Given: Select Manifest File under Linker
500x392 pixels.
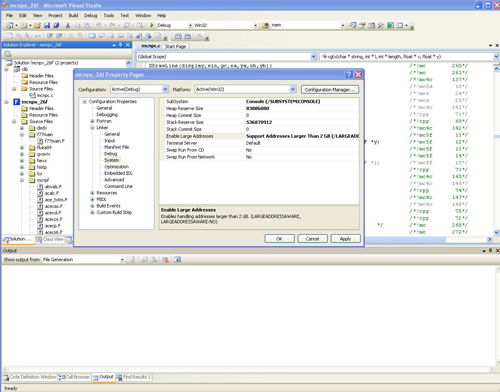Looking at the screenshot, I should click(x=116, y=147).
